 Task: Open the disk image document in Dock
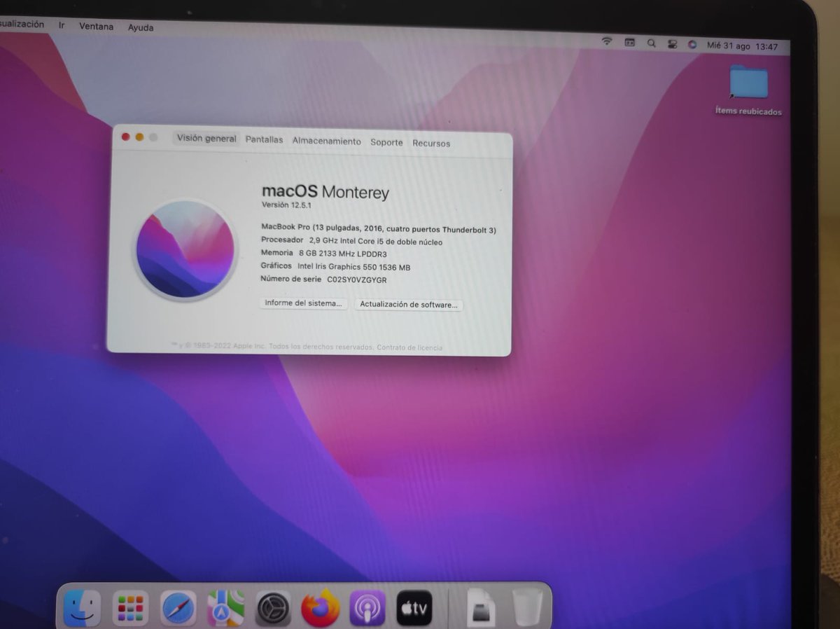coord(481,608)
